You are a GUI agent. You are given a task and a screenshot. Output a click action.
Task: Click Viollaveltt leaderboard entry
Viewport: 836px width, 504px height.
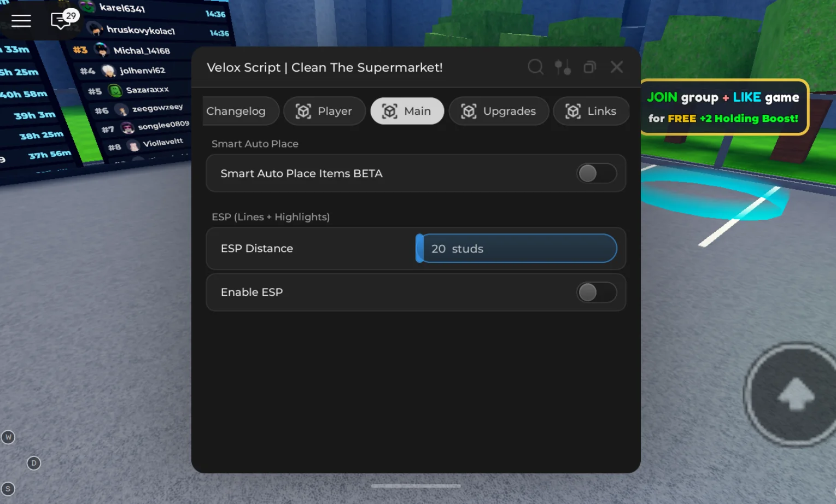pos(162,143)
